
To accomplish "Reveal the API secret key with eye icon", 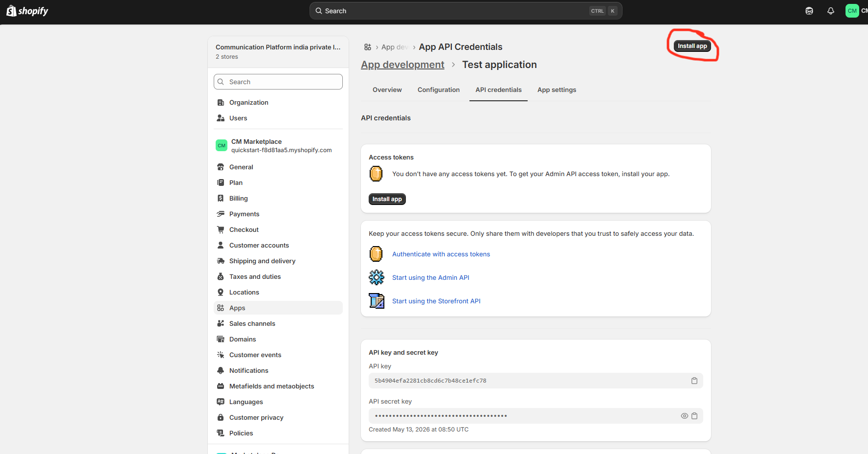I will click(x=685, y=416).
